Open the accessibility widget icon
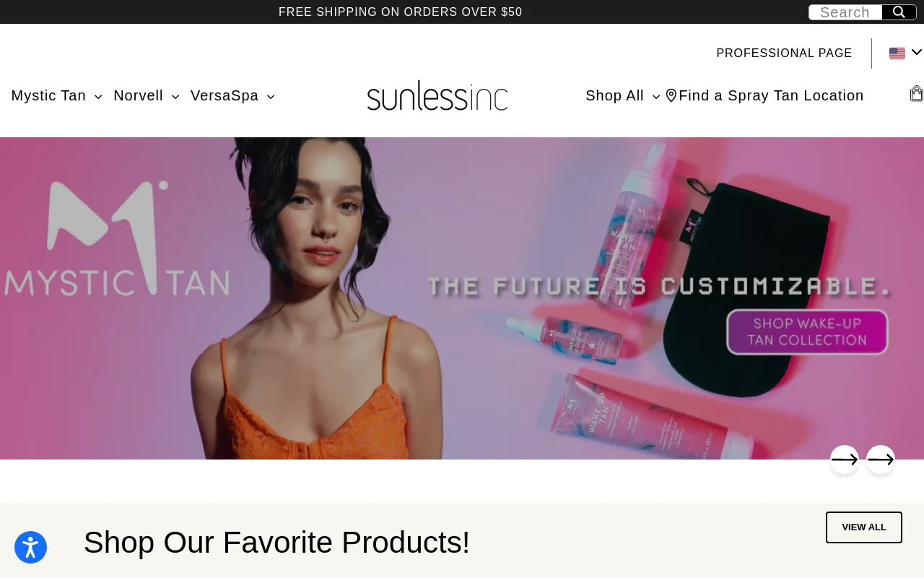Viewport: 924px width, 578px height. pyautogui.click(x=30, y=547)
